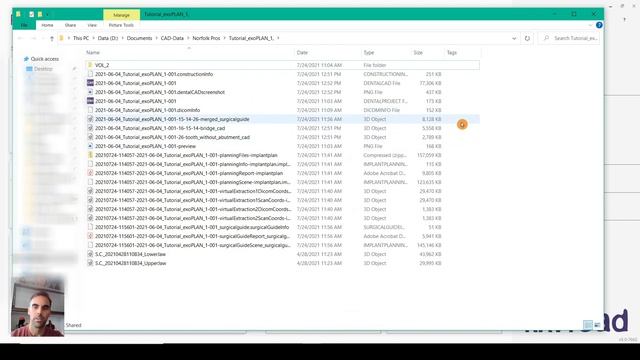Click This PC in the breadcrumb
This screenshot has width=640, height=360.
pos(81,38)
